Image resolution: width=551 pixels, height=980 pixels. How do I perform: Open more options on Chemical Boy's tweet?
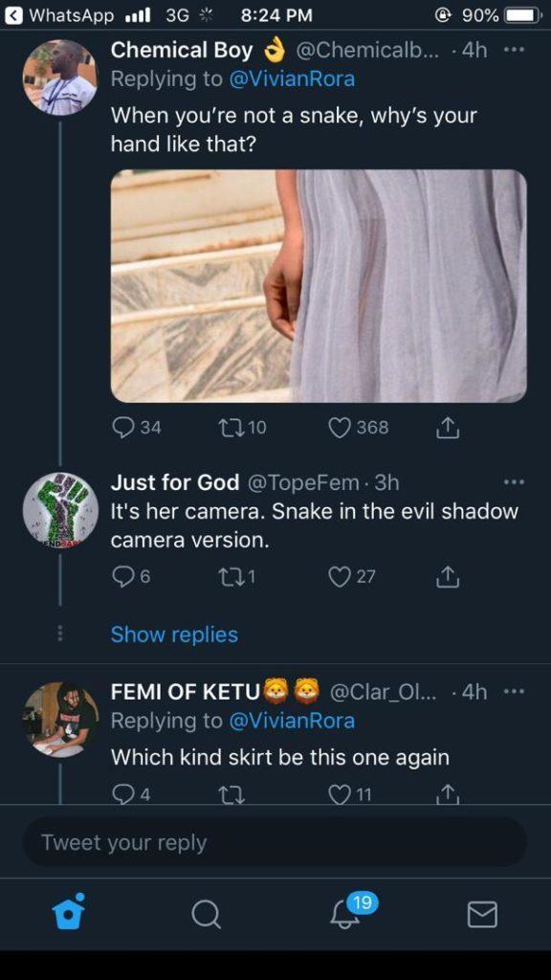[513, 50]
